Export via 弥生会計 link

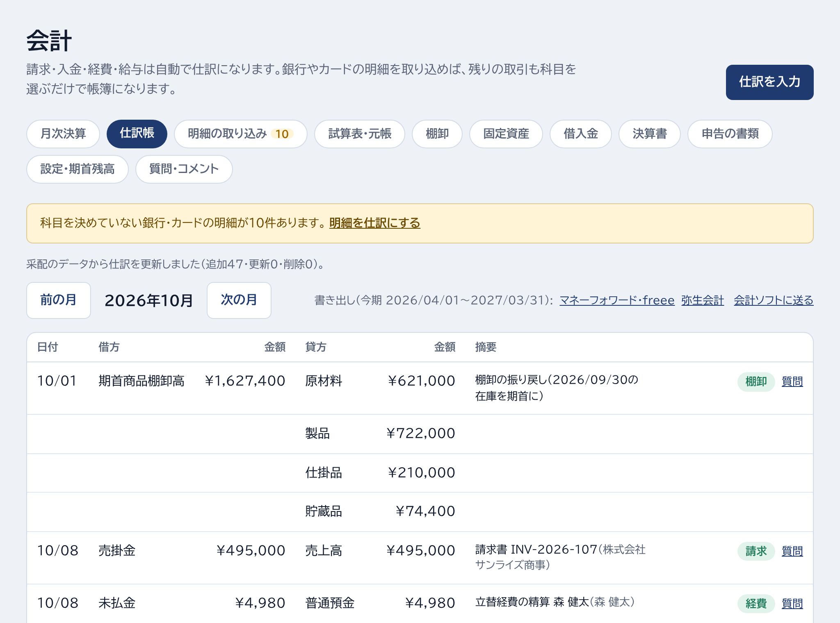point(703,300)
